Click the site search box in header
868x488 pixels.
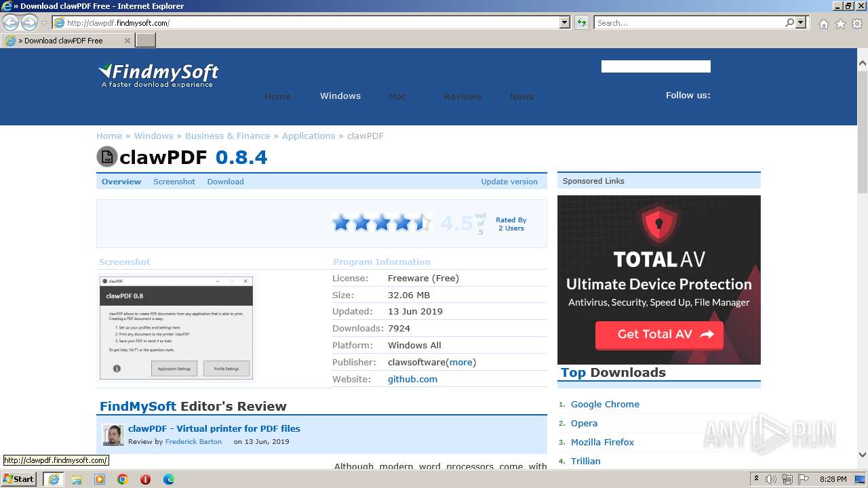(x=656, y=66)
